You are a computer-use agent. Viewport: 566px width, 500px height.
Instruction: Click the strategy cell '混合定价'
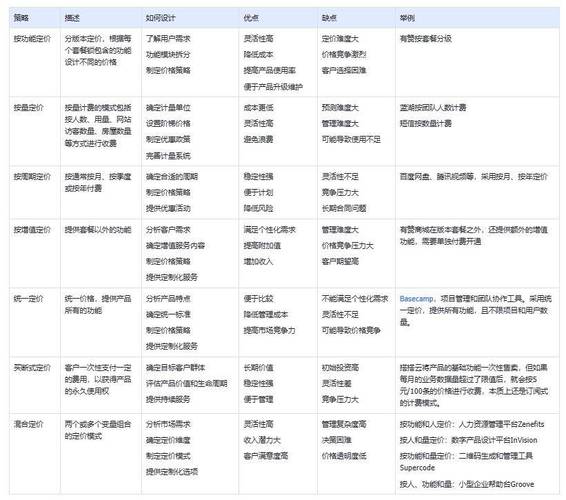[x=29, y=424]
